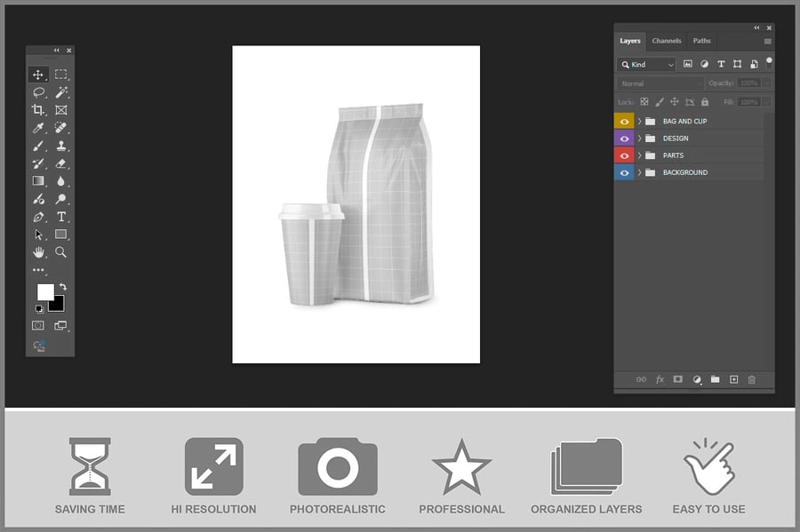Filter layers by pixel layers
This screenshot has width=800, height=532.
[x=688, y=64]
